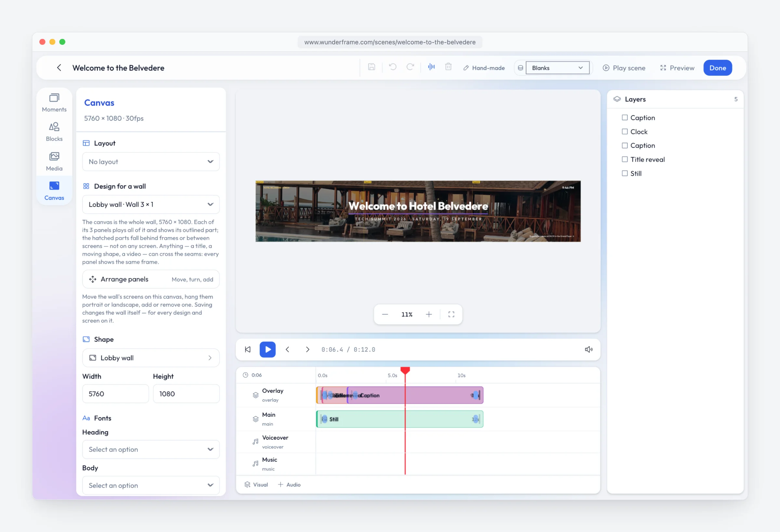Click the fit-to-screen icon
Image resolution: width=780 pixels, height=532 pixels.
click(451, 314)
